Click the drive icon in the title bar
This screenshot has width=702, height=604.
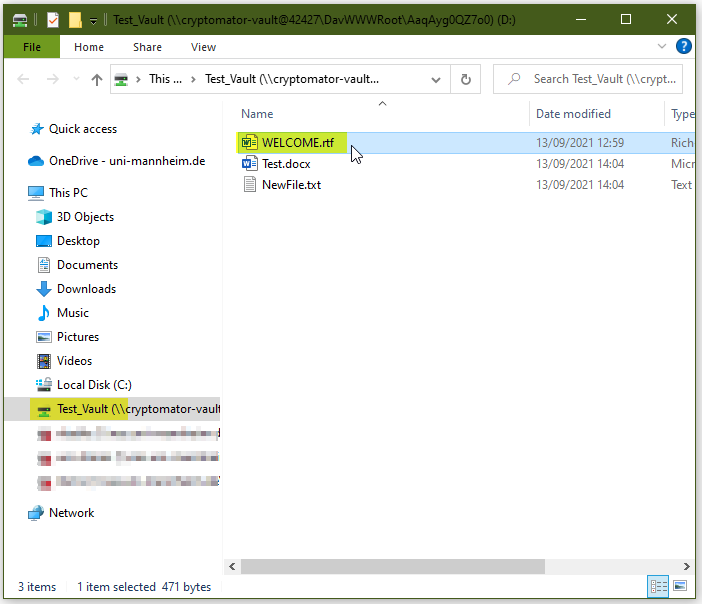[20, 20]
